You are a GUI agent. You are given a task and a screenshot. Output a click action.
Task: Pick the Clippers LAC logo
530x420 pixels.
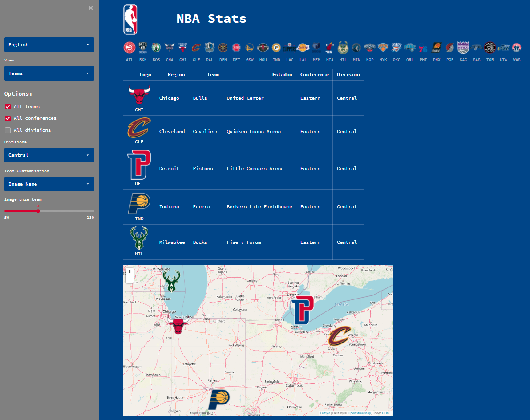(x=290, y=48)
